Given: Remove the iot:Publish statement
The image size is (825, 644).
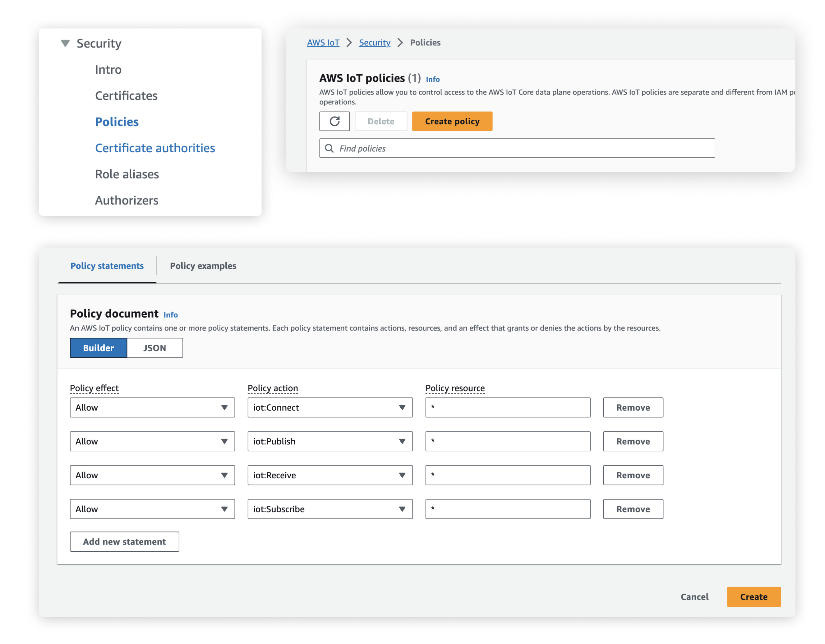Looking at the screenshot, I should pyautogui.click(x=633, y=441).
